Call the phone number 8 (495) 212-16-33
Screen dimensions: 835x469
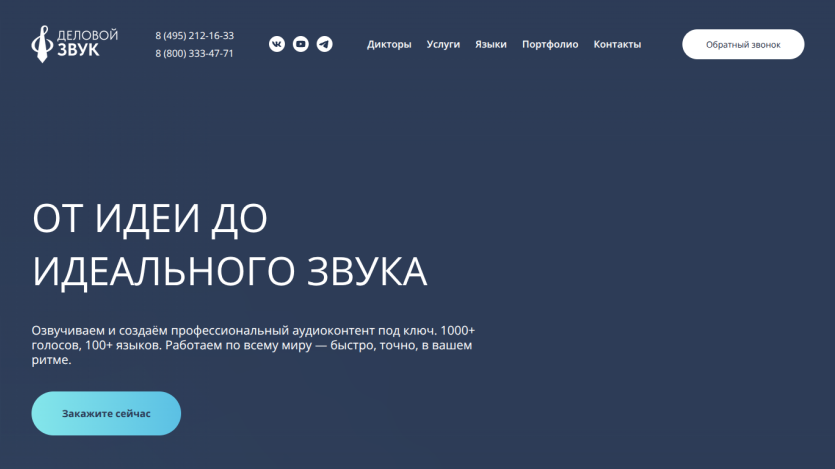194,36
